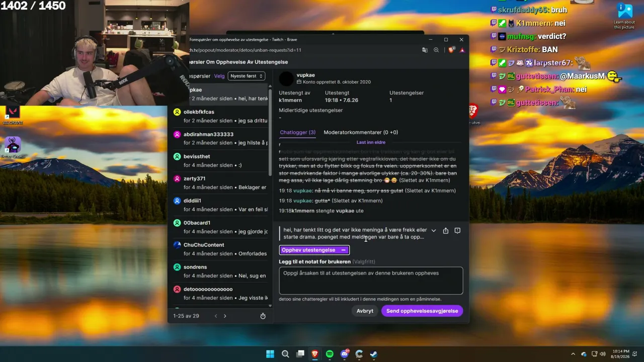Click the vupkae profile avatar
Screen dimensions: 644x362
tap(286, 78)
